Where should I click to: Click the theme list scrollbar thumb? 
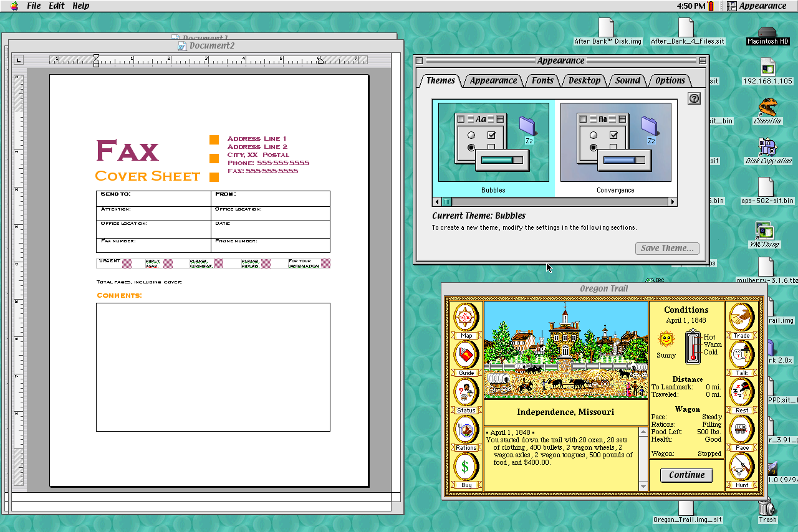tap(447, 202)
